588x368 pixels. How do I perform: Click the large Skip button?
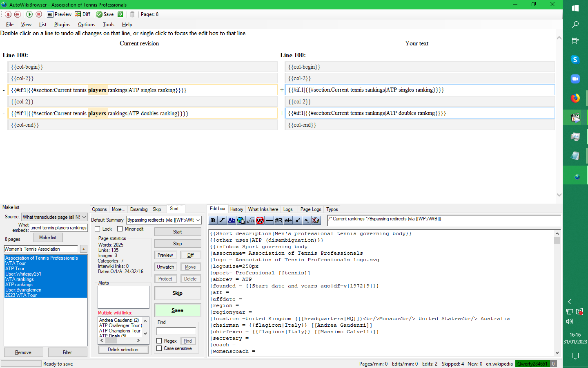[178, 293]
